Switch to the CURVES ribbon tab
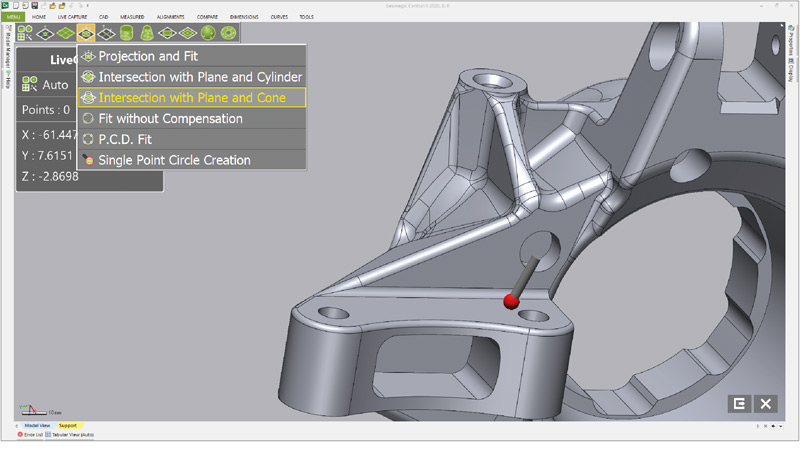This screenshot has height=450, width=800. (x=279, y=17)
